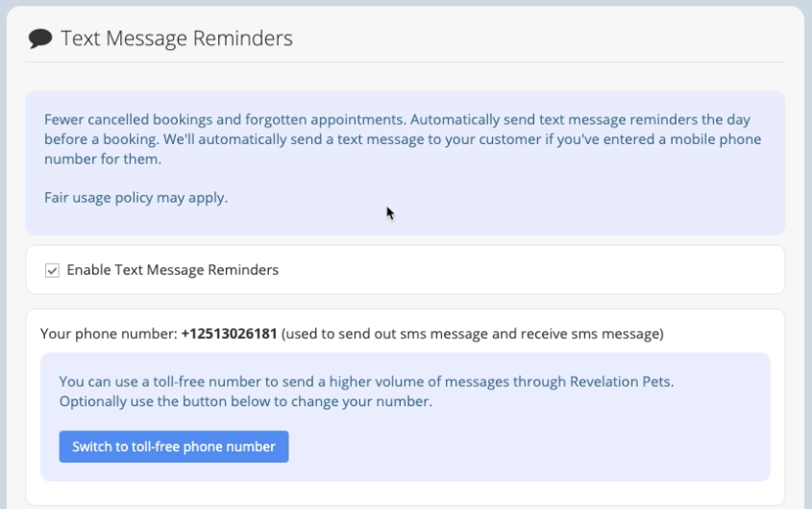The height and width of the screenshot is (509, 812).
Task: Click the 'forgotten appointments' phrase
Action: click(326, 120)
